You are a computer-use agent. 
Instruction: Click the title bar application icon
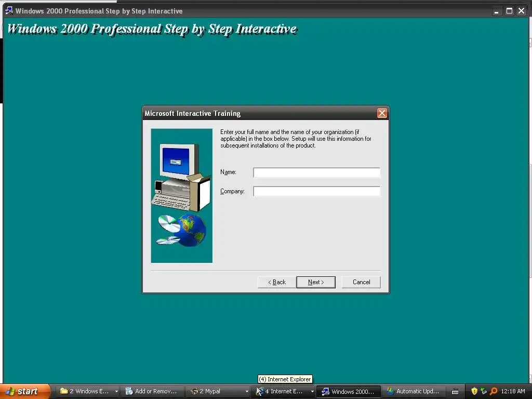click(x=9, y=10)
